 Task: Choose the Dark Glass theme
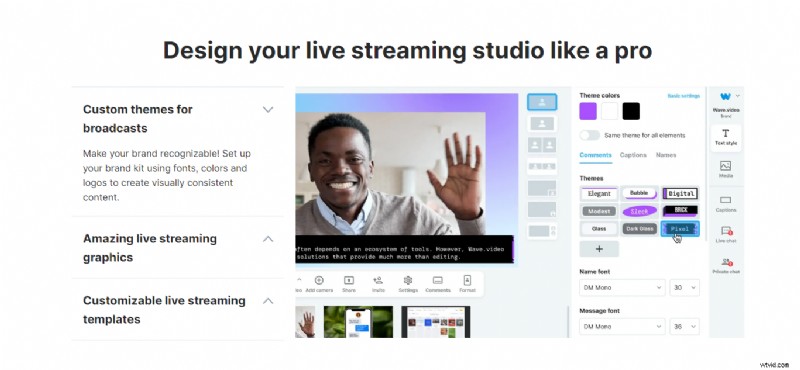click(x=639, y=229)
